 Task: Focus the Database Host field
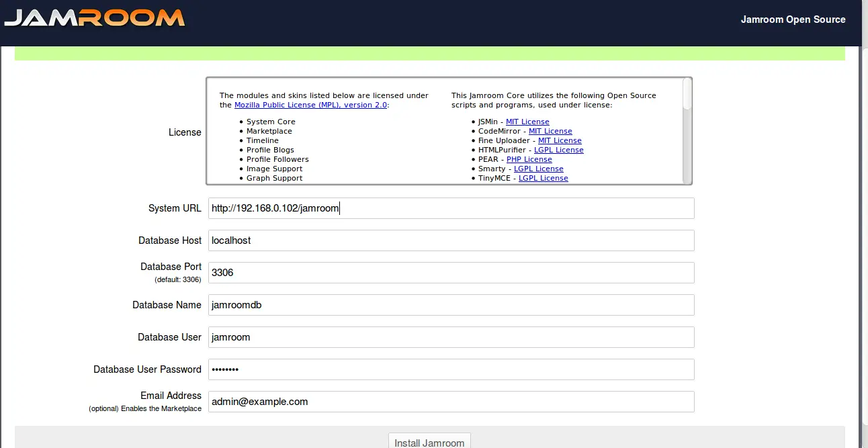pyautogui.click(x=451, y=240)
